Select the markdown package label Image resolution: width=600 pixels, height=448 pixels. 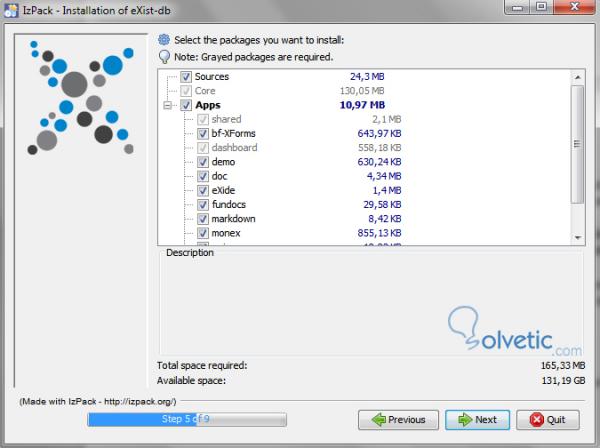point(233,219)
